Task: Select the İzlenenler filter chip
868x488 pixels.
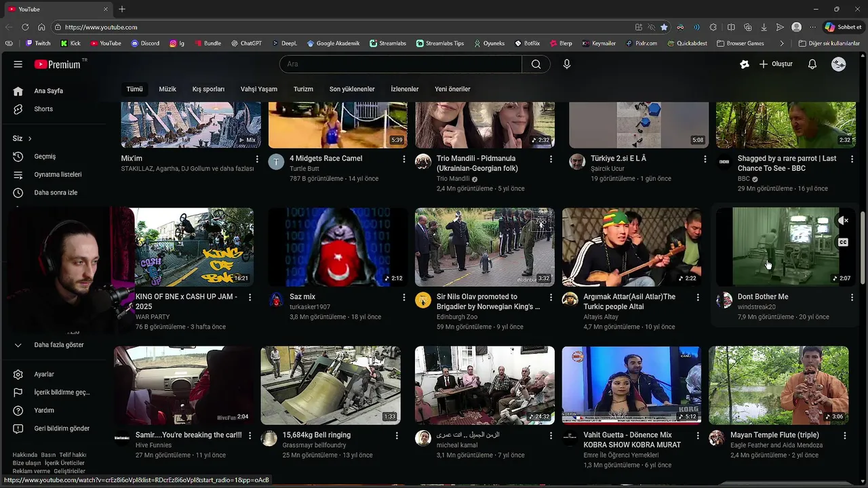Action: pyautogui.click(x=405, y=89)
